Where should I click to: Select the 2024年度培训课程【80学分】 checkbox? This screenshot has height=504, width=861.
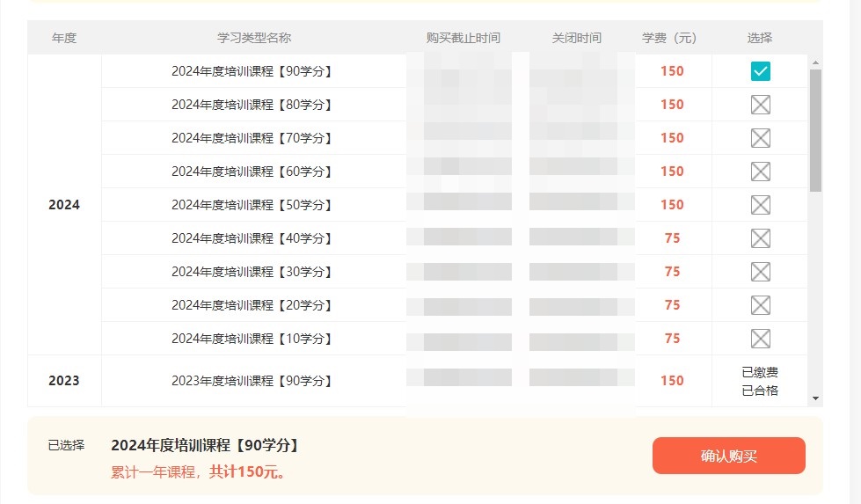click(x=761, y=105)
